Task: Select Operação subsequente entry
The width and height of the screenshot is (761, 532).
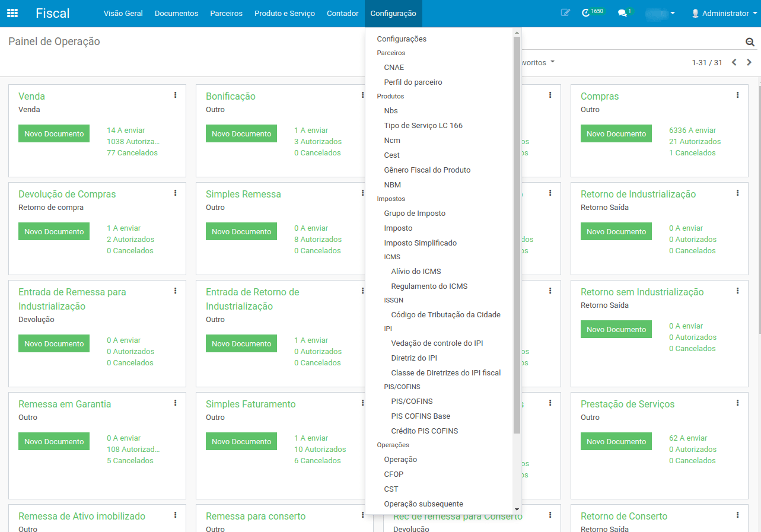Action: [424, 504]
